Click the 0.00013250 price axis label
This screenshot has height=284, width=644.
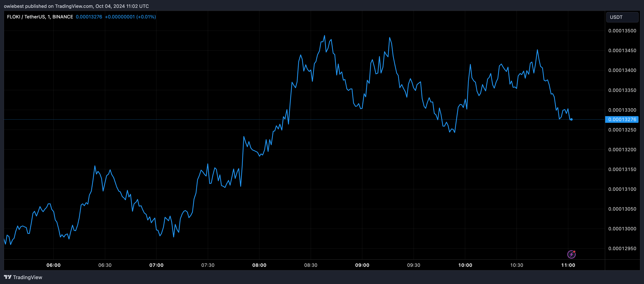pos(622,130)
